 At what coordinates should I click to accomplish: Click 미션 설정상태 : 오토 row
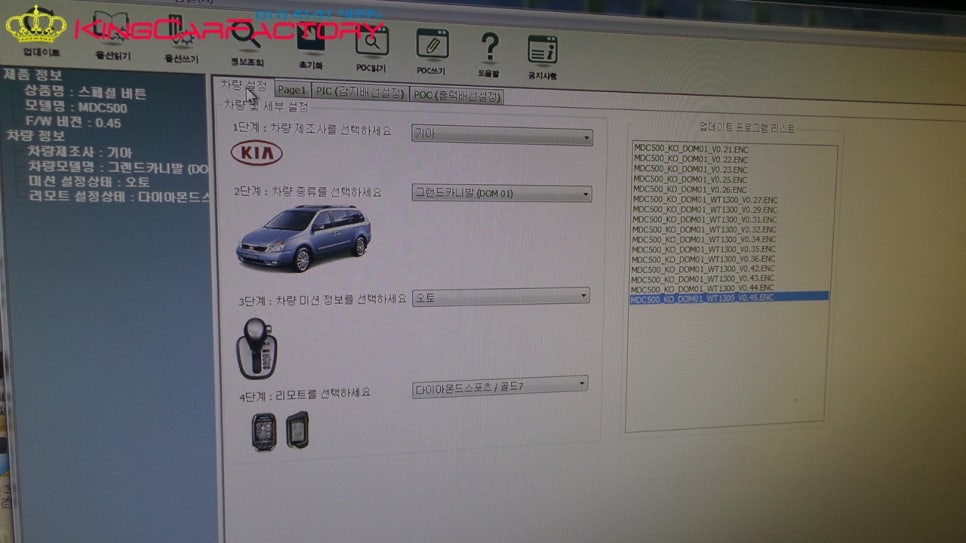(89, 182)
